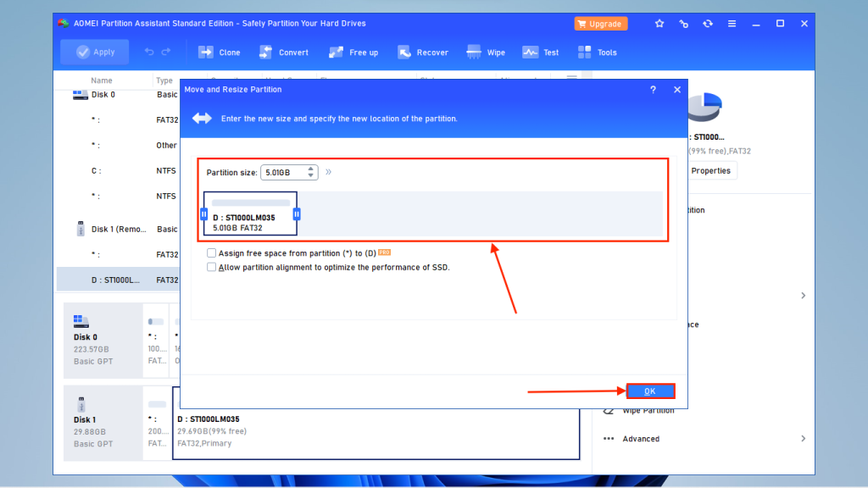
Task: Open Properties for the selected disk
Action: pyautogui.click(x=710, y=170)
